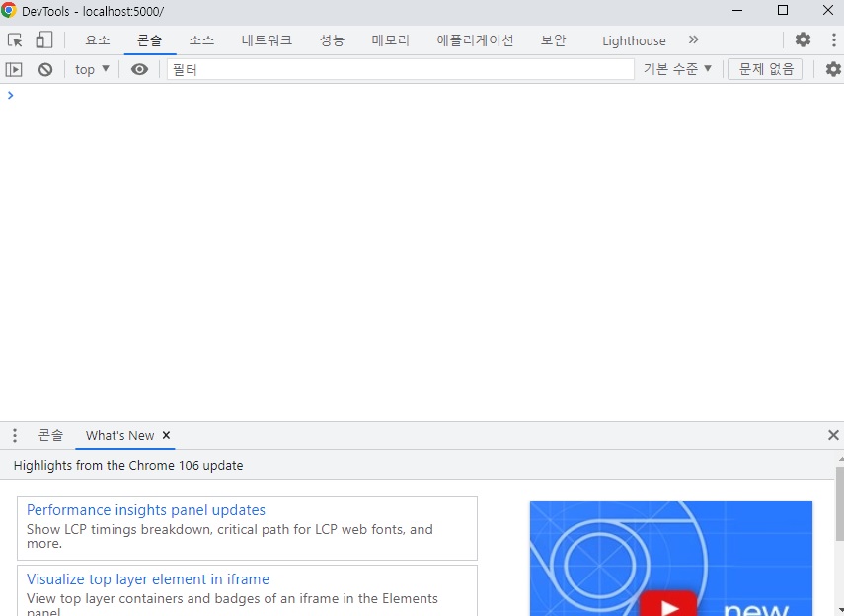Create live expression with the eye icon
This screenshot has height=616, width=844.
point(139,69)
